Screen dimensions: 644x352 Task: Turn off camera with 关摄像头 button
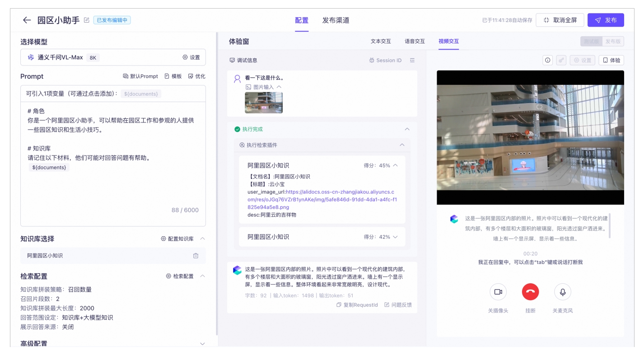click(498, 292)
